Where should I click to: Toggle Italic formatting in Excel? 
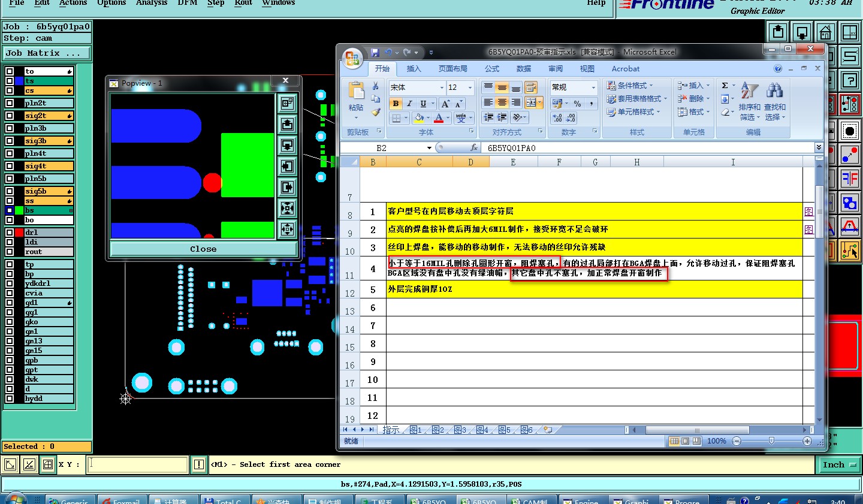(x=409, y=104)
